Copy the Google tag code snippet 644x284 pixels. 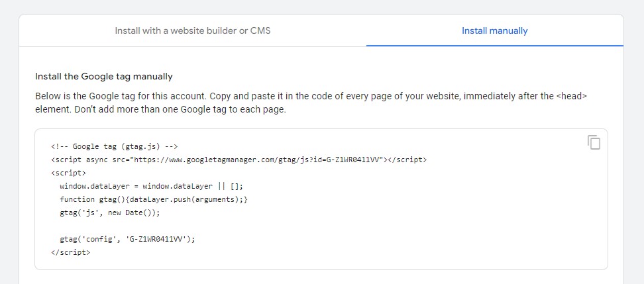point(594,142)
